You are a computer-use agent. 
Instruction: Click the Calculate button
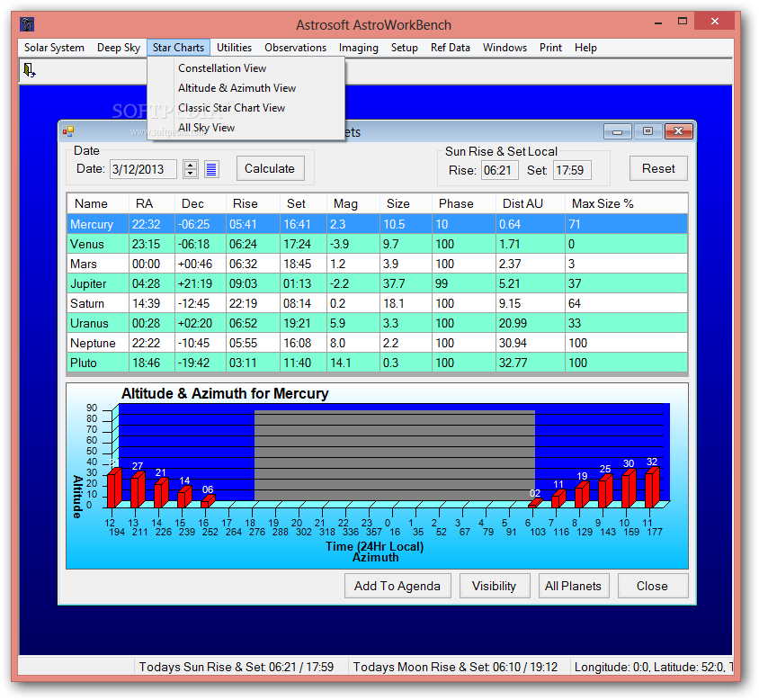(x=270, y=168)
